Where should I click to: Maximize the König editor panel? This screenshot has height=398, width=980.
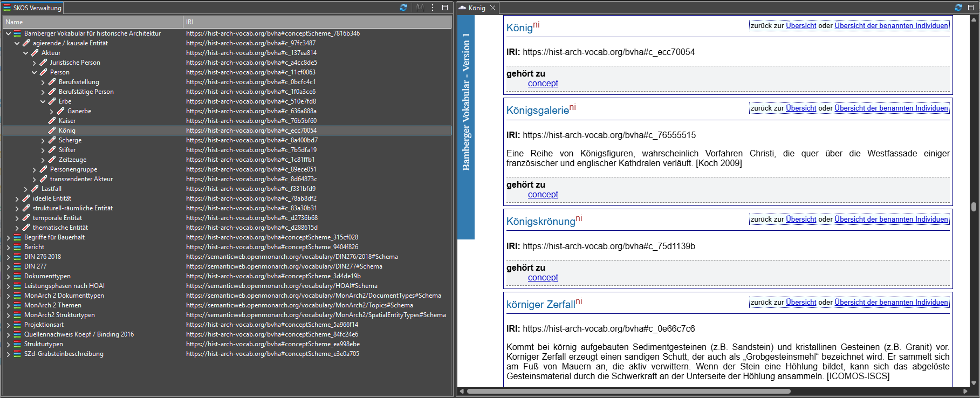(x=971, y=8)
